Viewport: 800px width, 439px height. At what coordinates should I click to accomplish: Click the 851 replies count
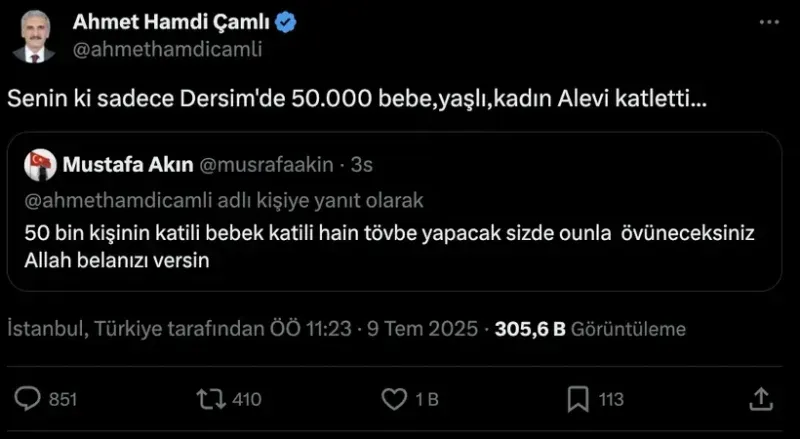[63, 399]
